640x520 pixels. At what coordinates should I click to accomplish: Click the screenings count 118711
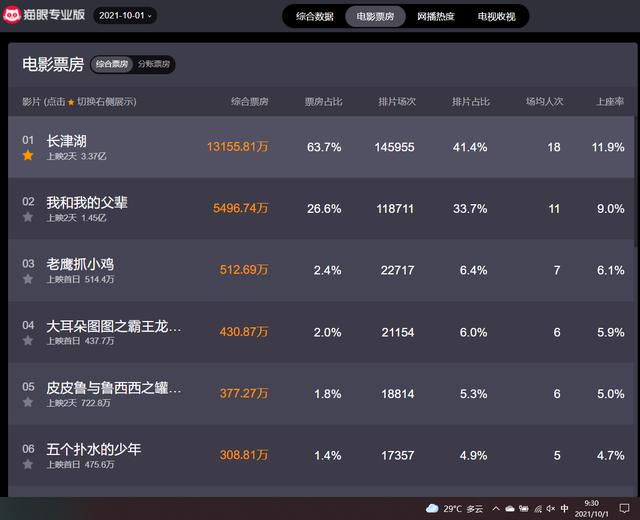click(395, 209)
